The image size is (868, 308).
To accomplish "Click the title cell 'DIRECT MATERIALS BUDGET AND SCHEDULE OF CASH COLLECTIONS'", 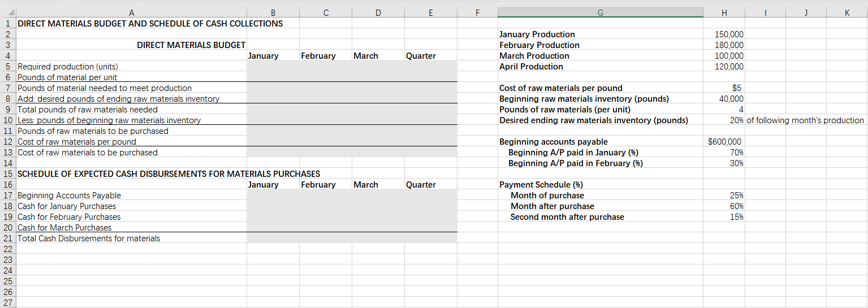I will point(150,24).
